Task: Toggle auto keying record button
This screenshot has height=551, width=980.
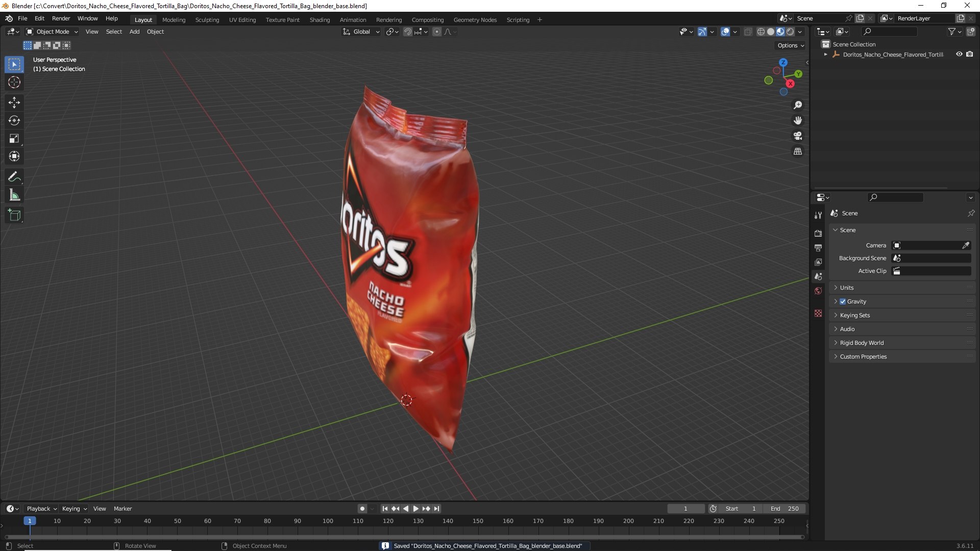Action: click(362, 509)
